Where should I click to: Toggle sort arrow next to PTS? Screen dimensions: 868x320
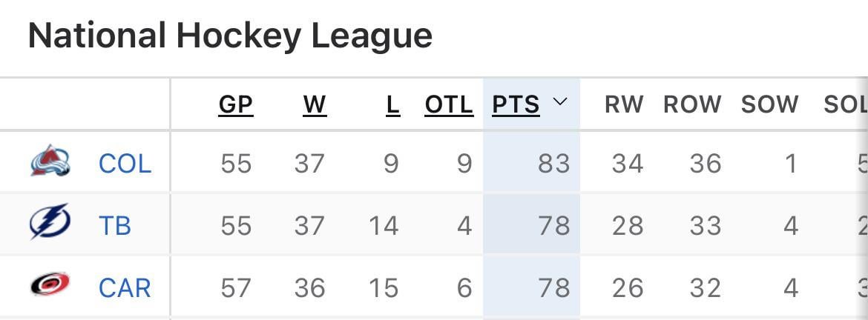560,102
